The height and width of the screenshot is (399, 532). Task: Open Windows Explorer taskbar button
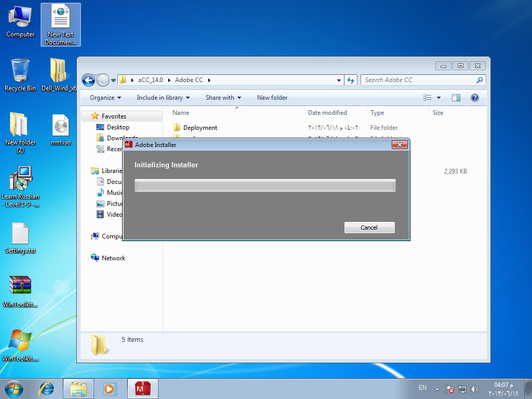click(x=78, y=389)
